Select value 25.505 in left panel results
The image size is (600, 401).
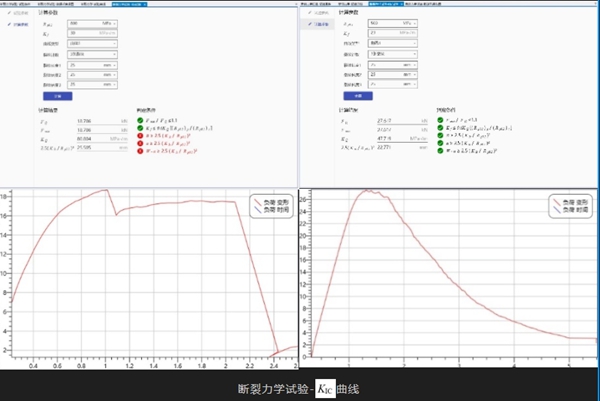click(84, 148)
